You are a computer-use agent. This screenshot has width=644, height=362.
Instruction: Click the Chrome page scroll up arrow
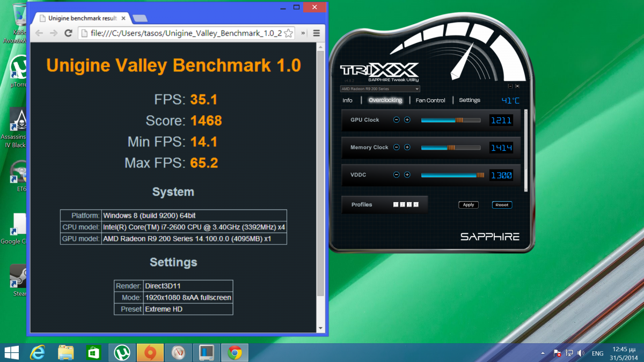(x=321, y=47)
